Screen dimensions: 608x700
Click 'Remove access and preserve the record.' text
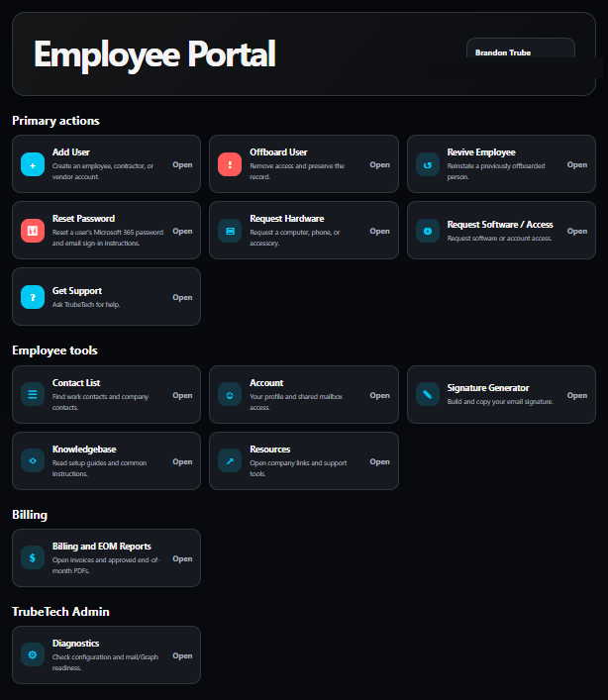(297, 171)
